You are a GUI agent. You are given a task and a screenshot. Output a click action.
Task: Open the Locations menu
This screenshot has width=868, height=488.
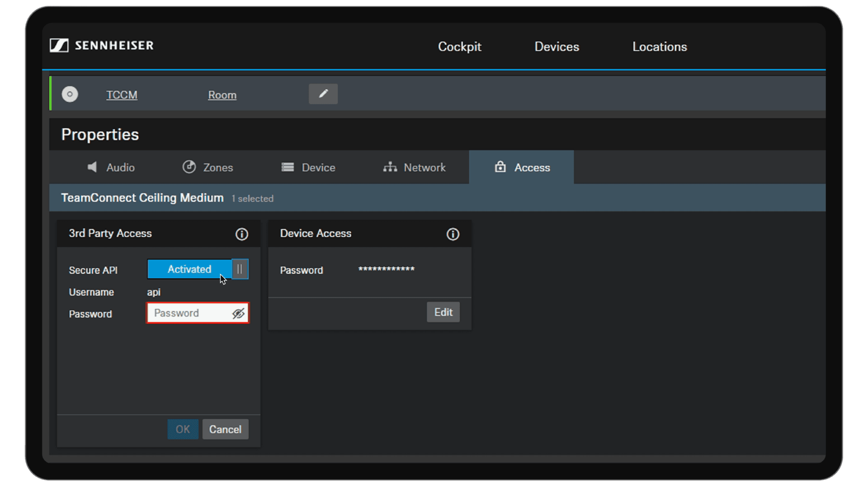click(660, 47)
